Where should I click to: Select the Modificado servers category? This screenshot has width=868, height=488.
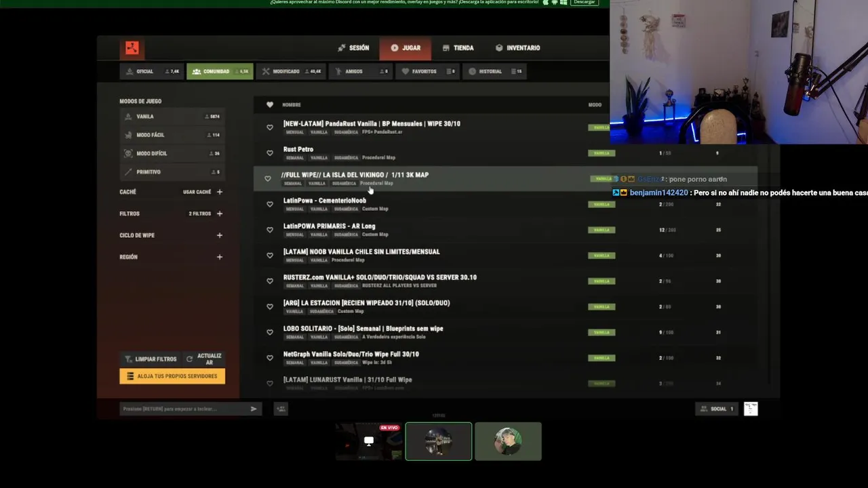pos(292,71)
